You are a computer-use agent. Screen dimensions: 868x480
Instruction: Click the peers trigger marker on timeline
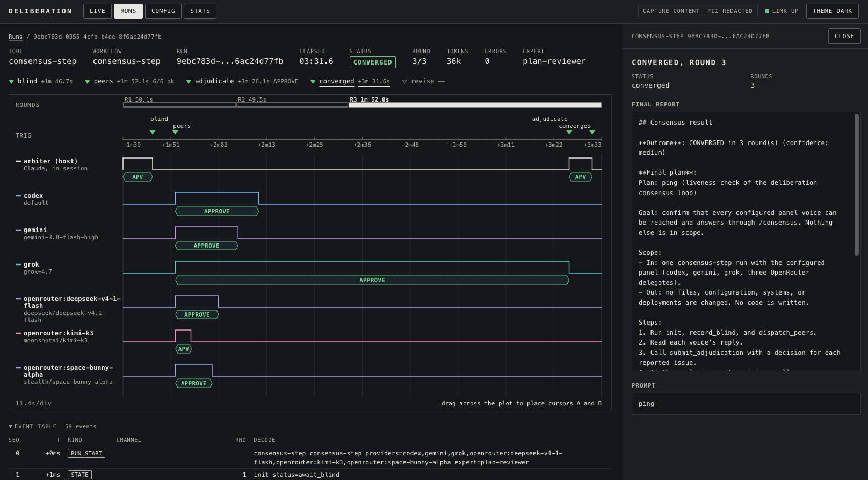(175, 132)
